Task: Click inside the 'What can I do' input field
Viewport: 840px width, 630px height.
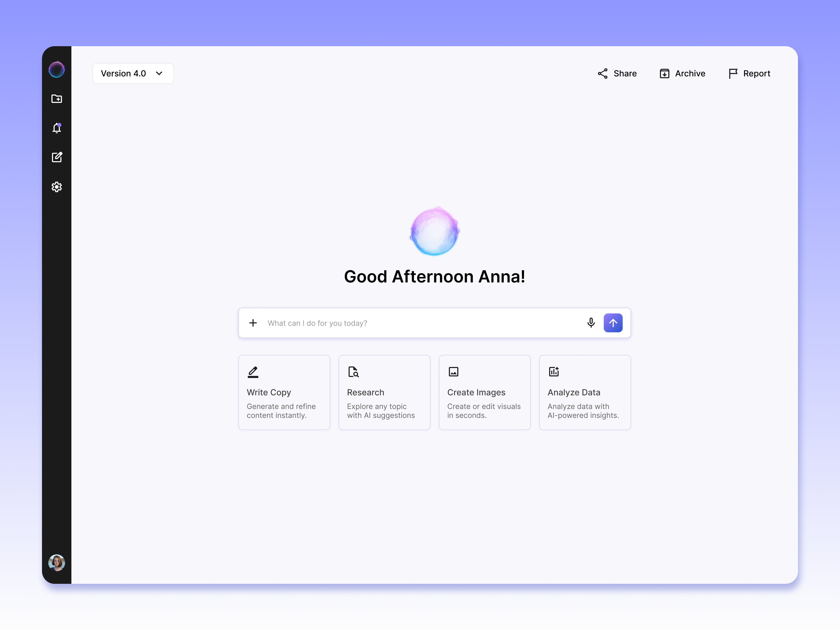Action: click(380, 323)
